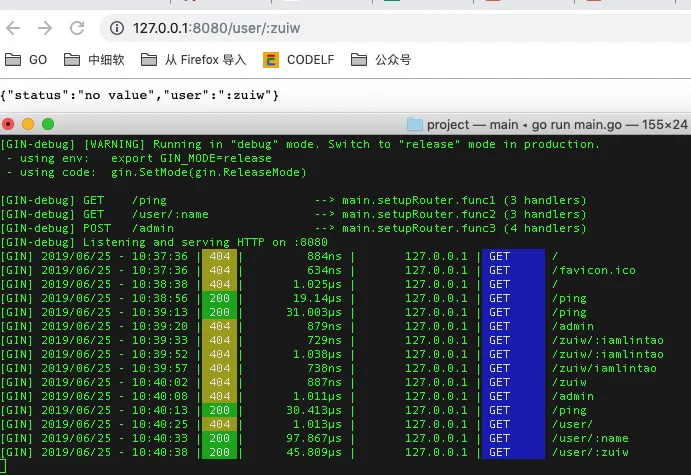Click 'Listening and serving HTTP on :8080'

click(x=205, y=242)
